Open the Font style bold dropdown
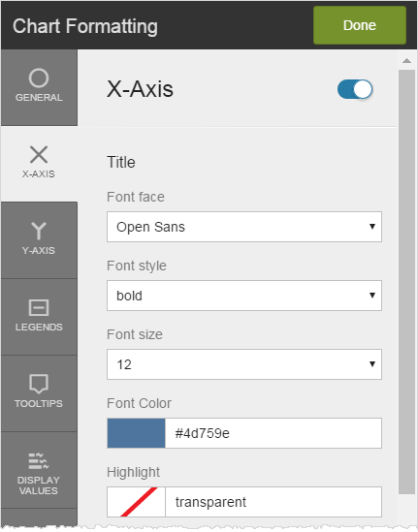The width and height of the screenshot is (418, 532). point(244,296)
